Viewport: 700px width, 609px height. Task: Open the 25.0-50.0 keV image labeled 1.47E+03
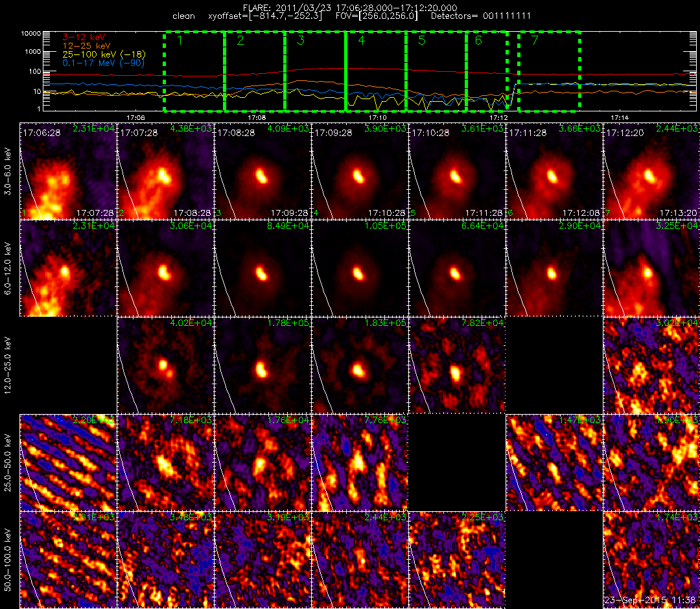click(x=554, y=463)
